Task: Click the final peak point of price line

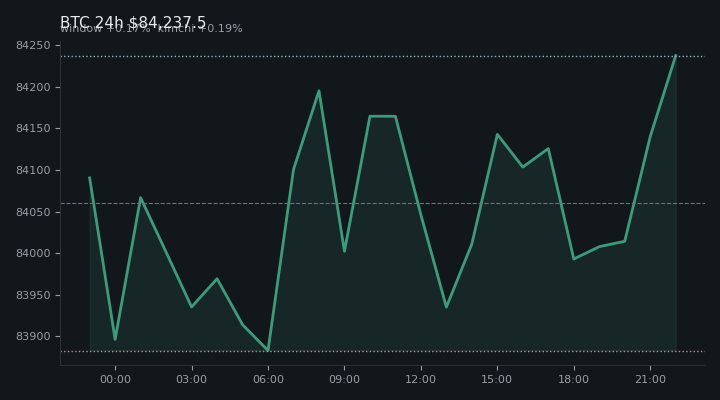Action: click(x=675, y=56)
